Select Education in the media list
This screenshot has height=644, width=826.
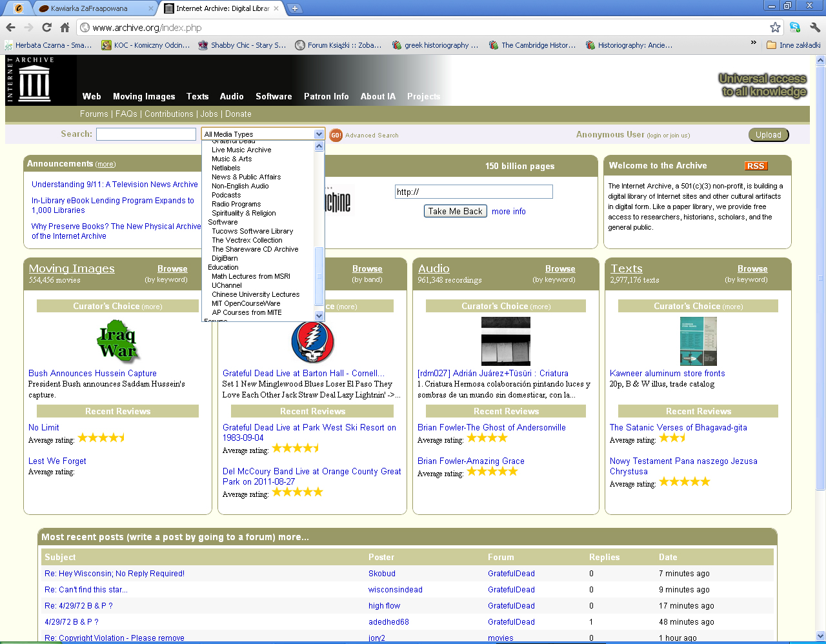[x=223, y=267]
